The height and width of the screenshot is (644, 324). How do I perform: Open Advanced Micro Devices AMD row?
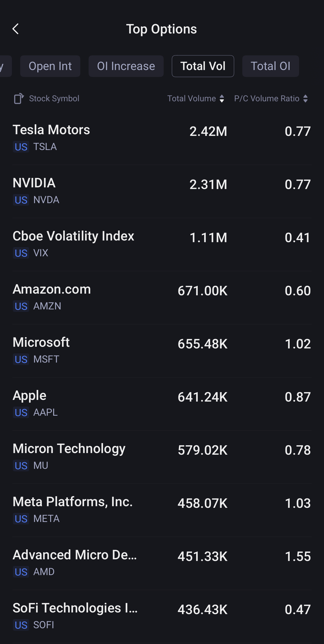coord(162,563)
